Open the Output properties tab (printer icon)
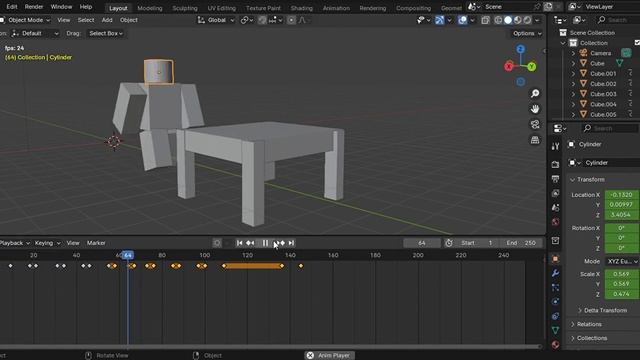The image size is (640, 360). point(555,179)
